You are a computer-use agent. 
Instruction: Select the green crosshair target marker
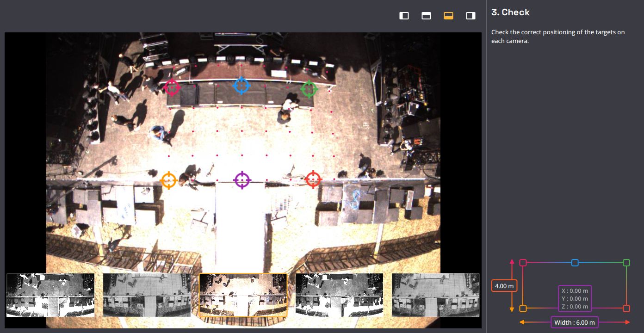(x=309, y=89)
